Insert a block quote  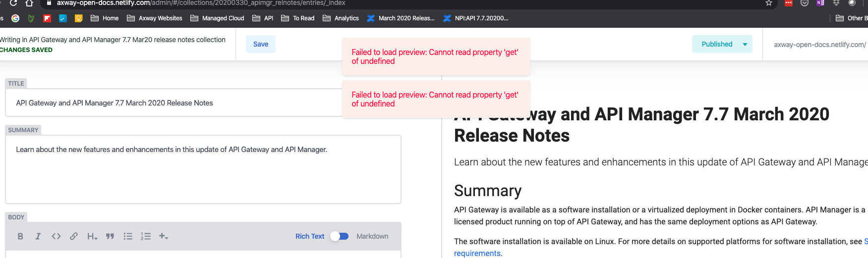pos(110,236)
